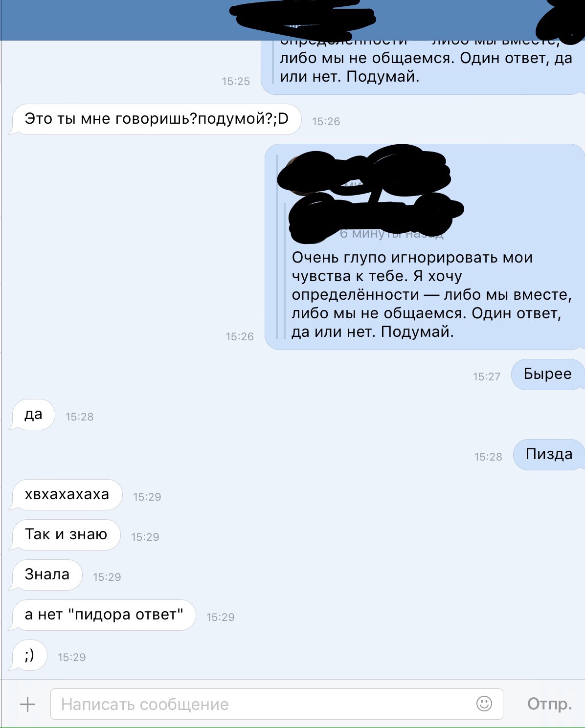This screenshot has height=728, width=585.
Task: Tap the 'да' message bubble
Action: [32, 415]
